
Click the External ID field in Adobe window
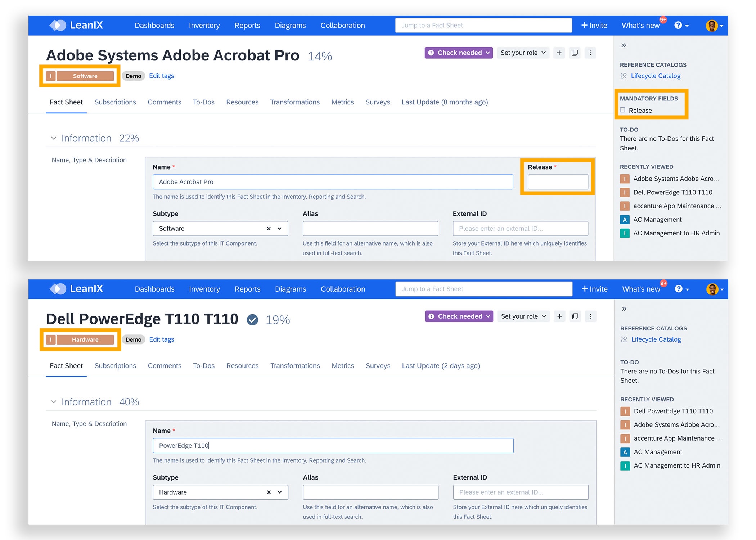520,229
